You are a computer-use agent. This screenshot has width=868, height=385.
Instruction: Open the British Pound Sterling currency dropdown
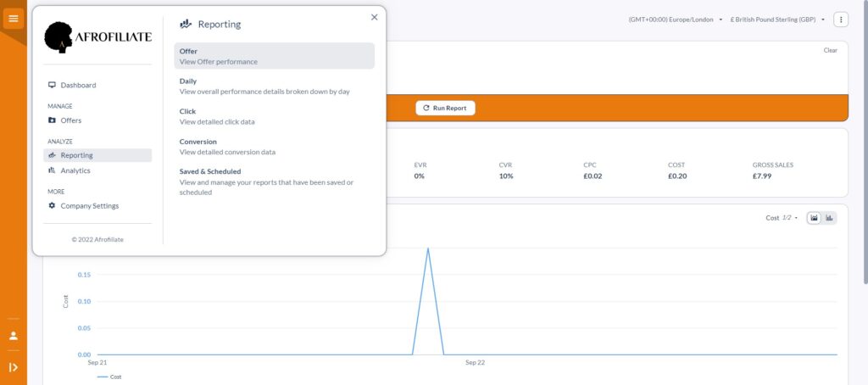pos(777,19)
